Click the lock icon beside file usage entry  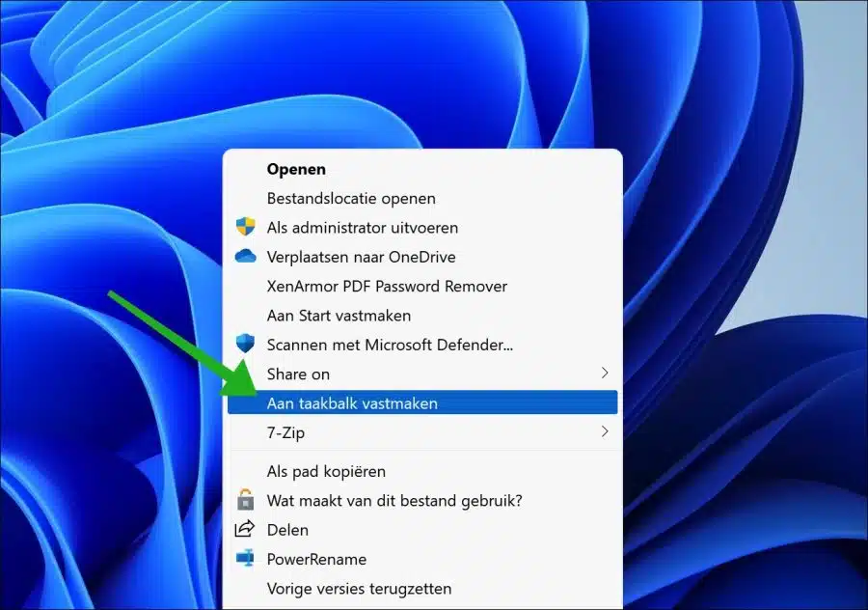245,500
